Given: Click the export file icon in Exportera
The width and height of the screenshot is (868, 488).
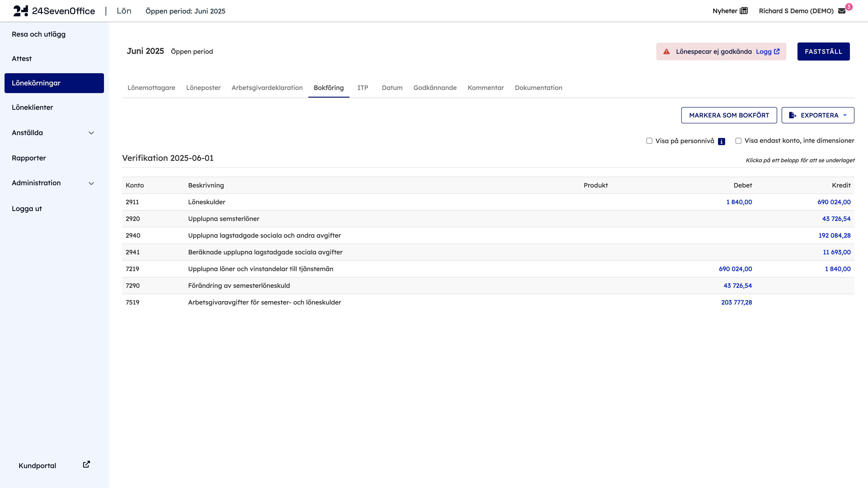Looking at the screenshot, I should pyautogui.click(x=793, y=115).
